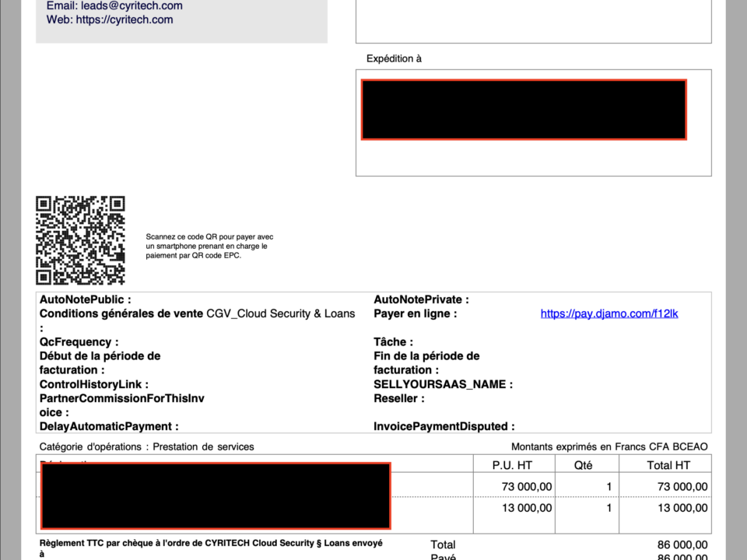Viewport: 747px width, 560px height.
Task: Select 'AutoNotePrivate :' label
Action: 421,299
